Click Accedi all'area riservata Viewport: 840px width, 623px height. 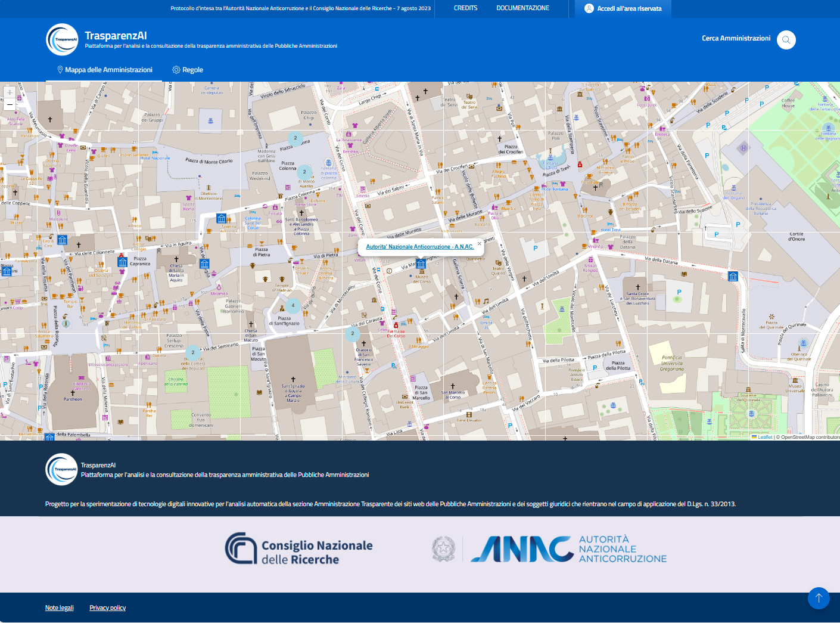(x=623, y=8)
